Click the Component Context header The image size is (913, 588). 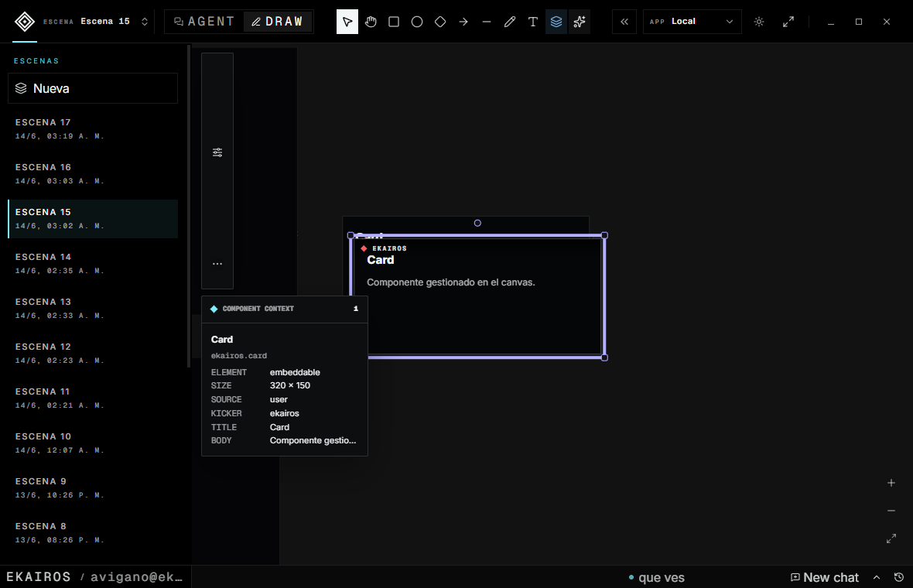[284, 309]
